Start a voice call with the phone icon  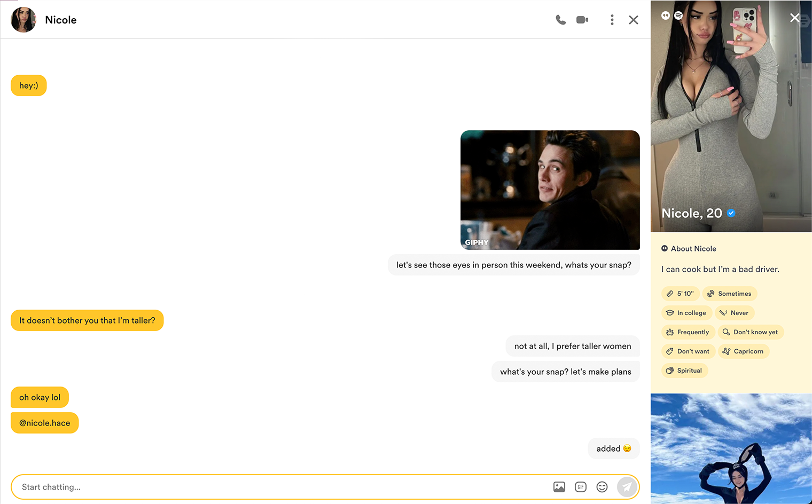point(560,20)
